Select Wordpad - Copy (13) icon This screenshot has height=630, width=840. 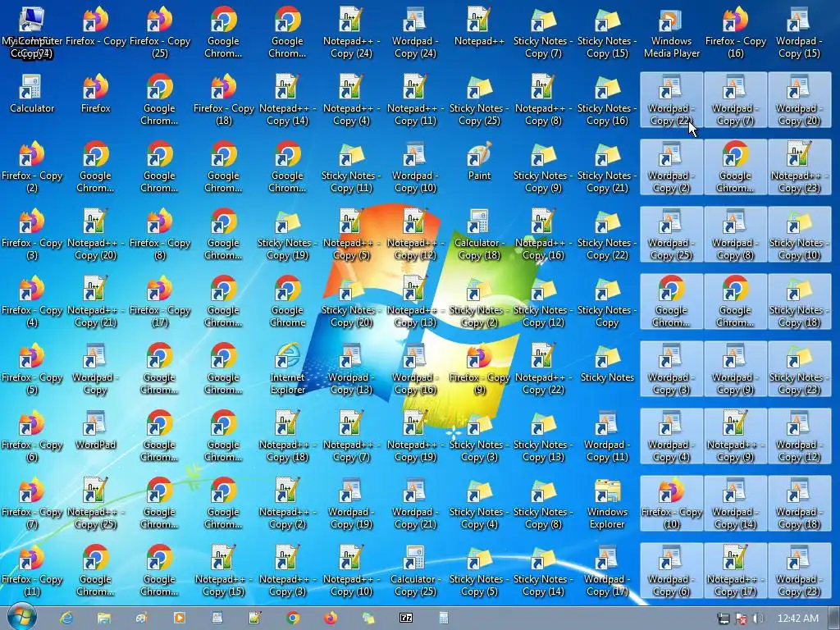coord(351,370)
